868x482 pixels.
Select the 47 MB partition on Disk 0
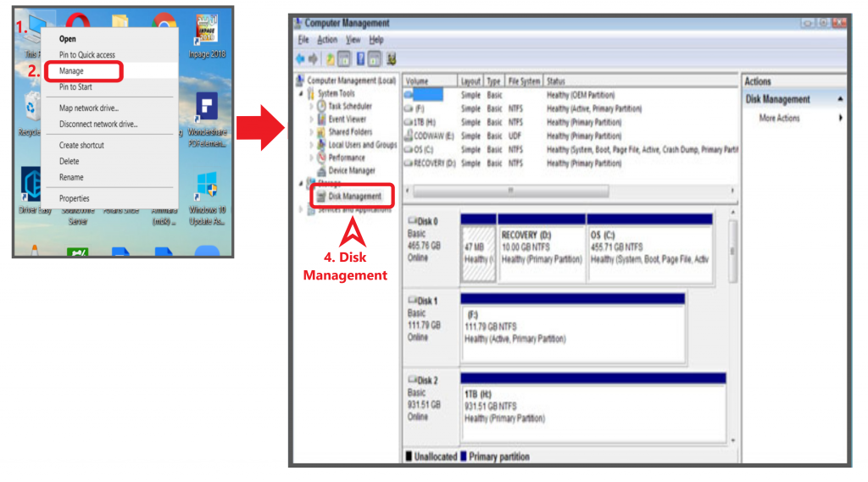pyautogui.click(x=478, y=249)
